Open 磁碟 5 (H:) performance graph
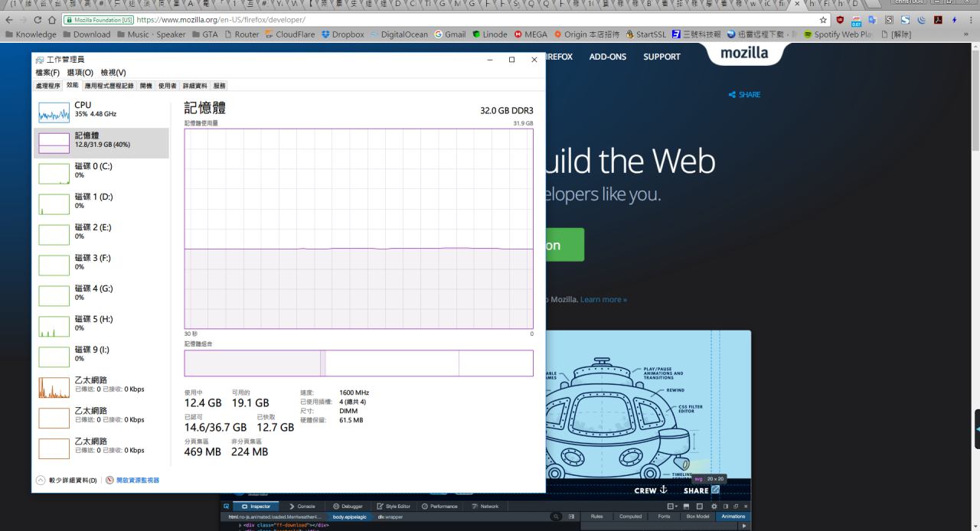This screenshot has height=531, width=980. [101, 326]
